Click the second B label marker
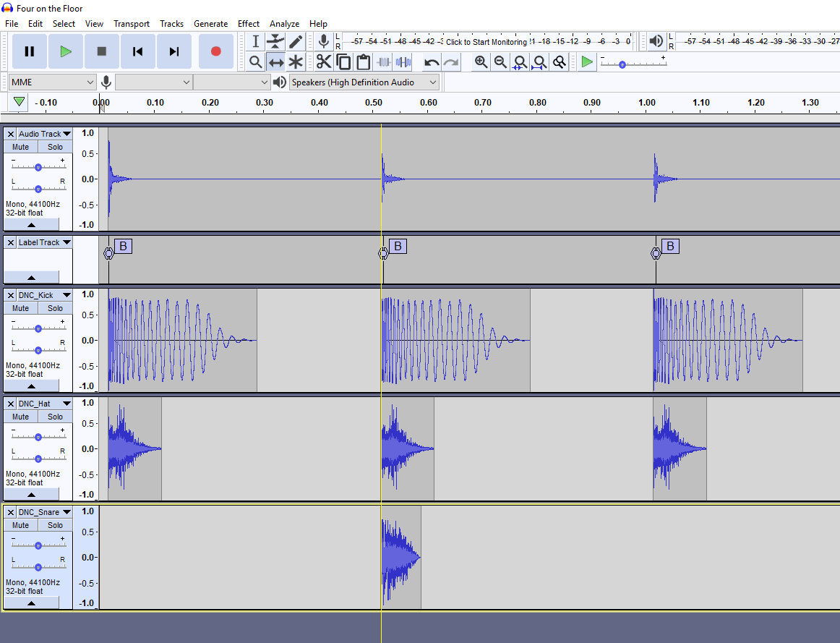Viewport: 840px width, 643px height. click(398, 247)
